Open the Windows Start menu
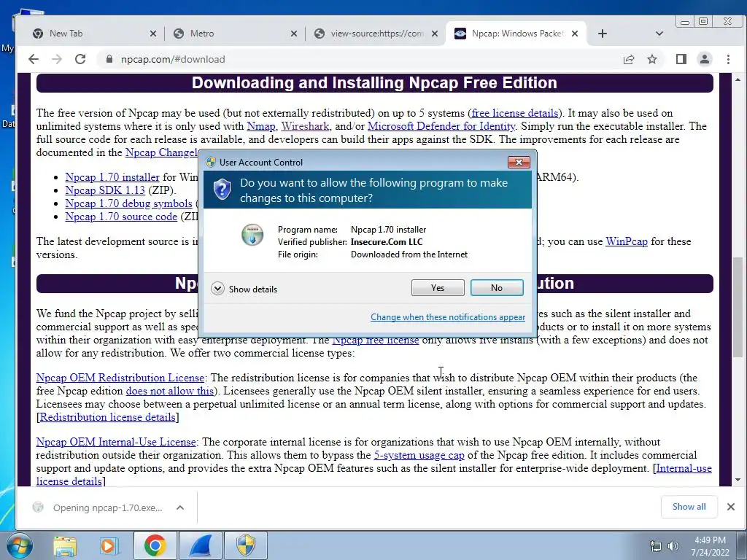Image resolution: width=747 pixels, height=560 pixels. [x=18, y=545]
